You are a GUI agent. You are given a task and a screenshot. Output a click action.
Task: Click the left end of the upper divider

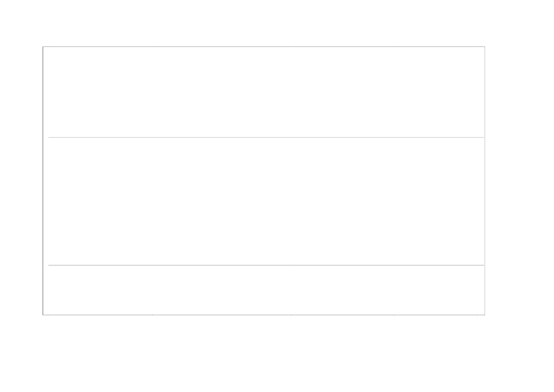49,137
